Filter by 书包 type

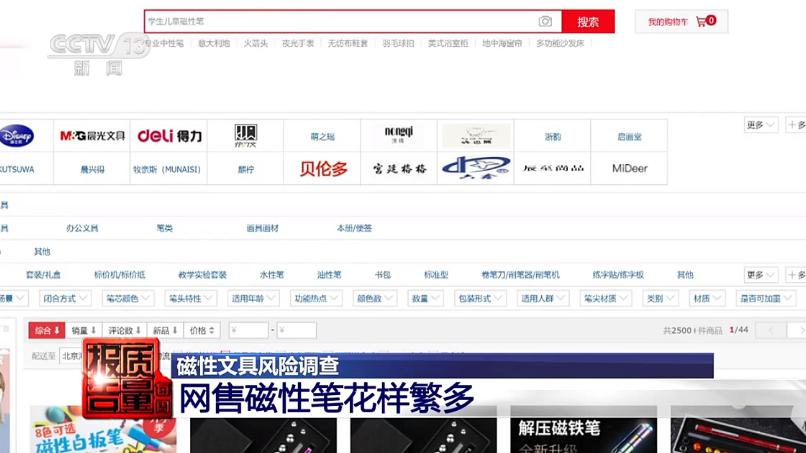coord(383,275)
